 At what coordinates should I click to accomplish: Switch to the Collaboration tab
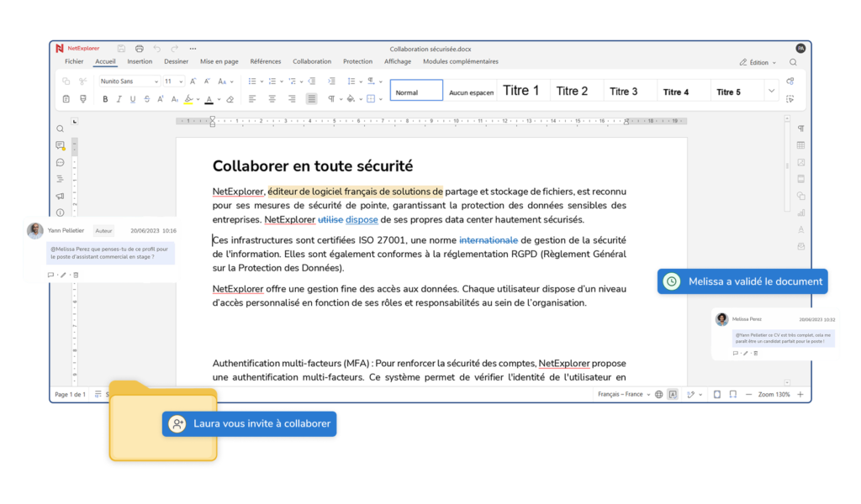[x=312, y=61]
